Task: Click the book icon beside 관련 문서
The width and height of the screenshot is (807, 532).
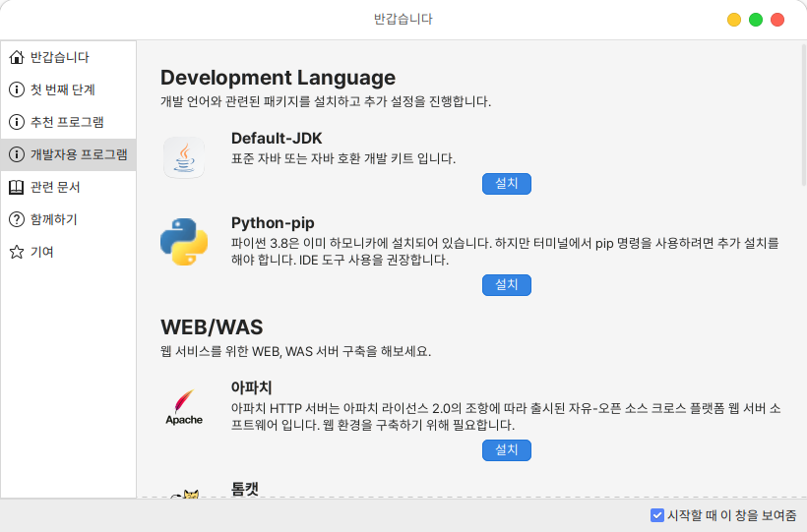Action: (x=17, y=187)
